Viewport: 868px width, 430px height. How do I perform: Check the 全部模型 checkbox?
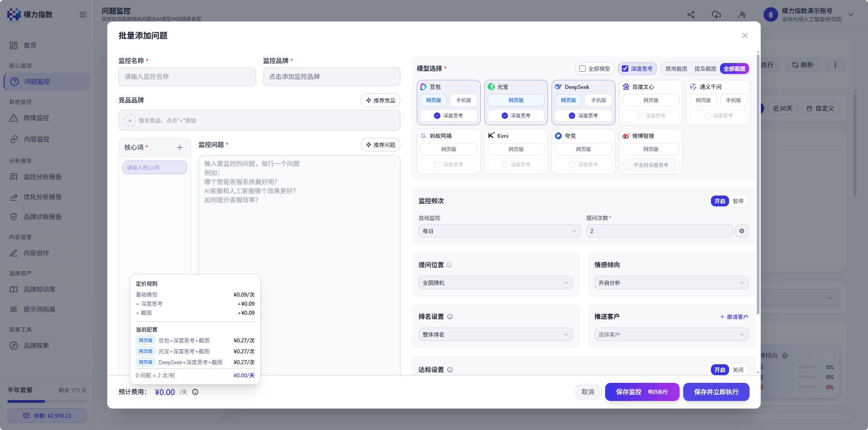tap(582, 68)
